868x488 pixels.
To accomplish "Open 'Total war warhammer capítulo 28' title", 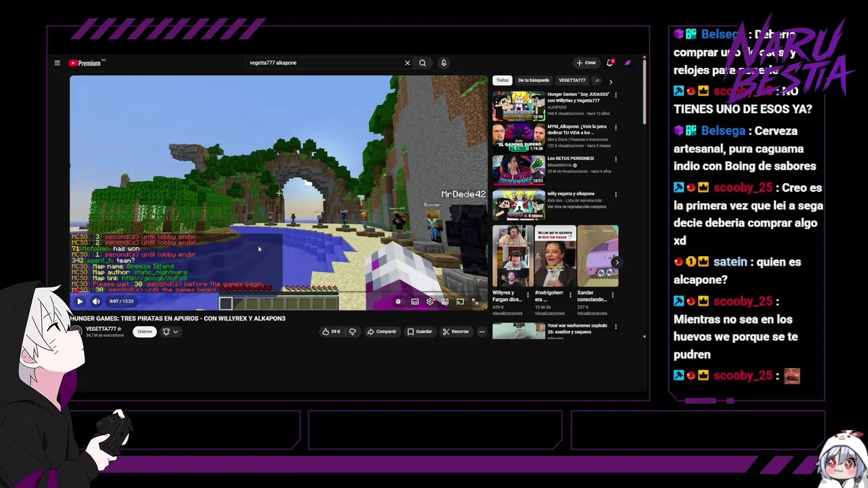I will point(578,329).
